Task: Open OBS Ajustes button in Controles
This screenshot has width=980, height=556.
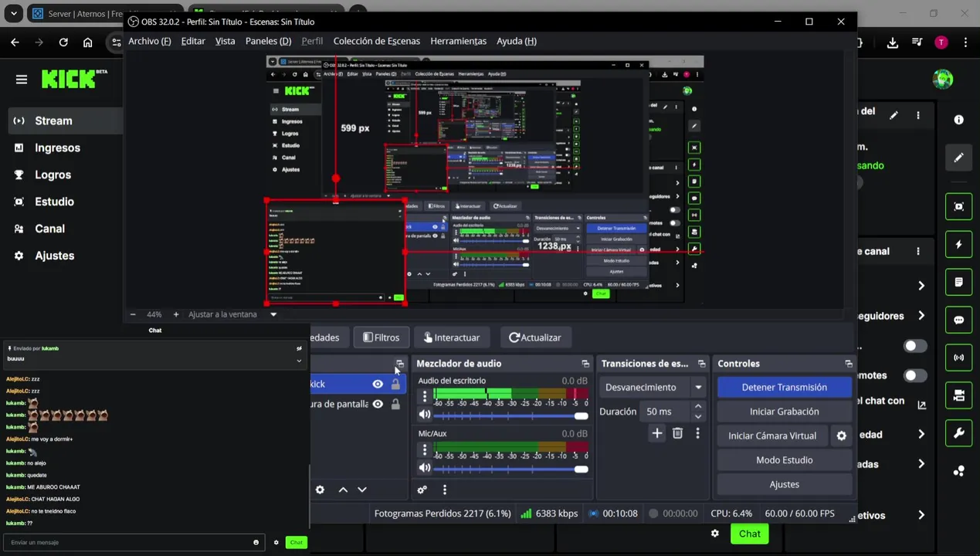Action: coord(785,484)
